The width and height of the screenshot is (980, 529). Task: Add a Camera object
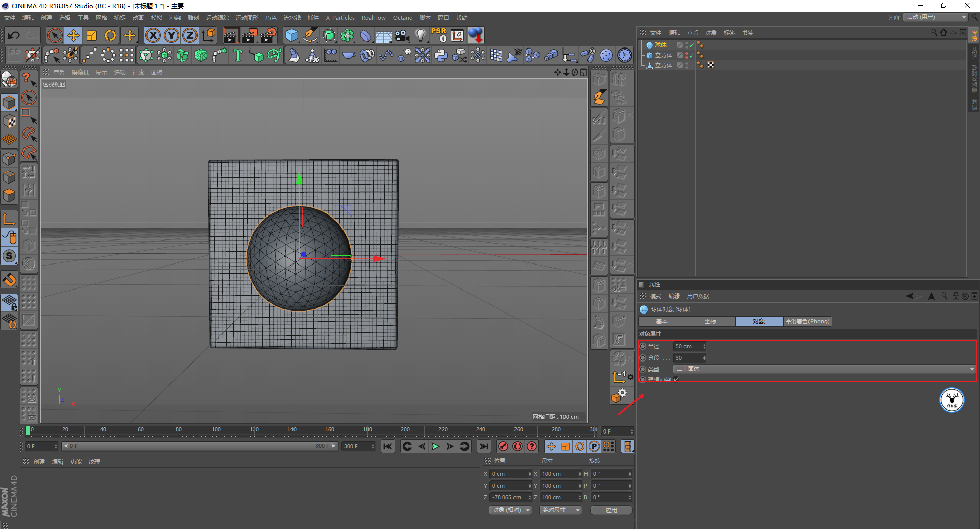(402, 35)
